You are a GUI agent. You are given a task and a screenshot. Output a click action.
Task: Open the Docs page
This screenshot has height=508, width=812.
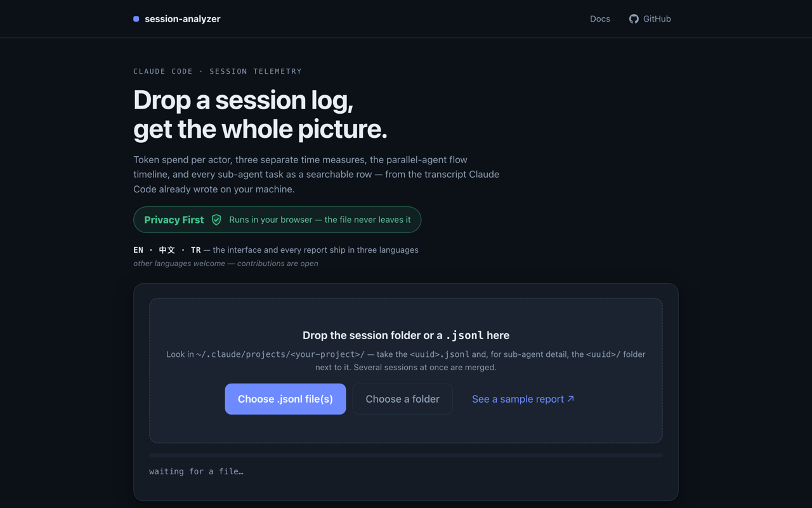tap(600, 19)
